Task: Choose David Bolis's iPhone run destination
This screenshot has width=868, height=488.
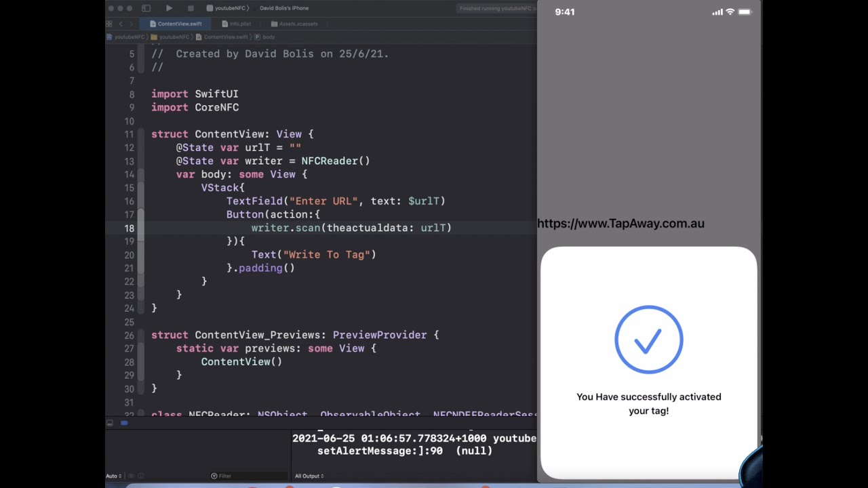Action: tap(284, 8)
